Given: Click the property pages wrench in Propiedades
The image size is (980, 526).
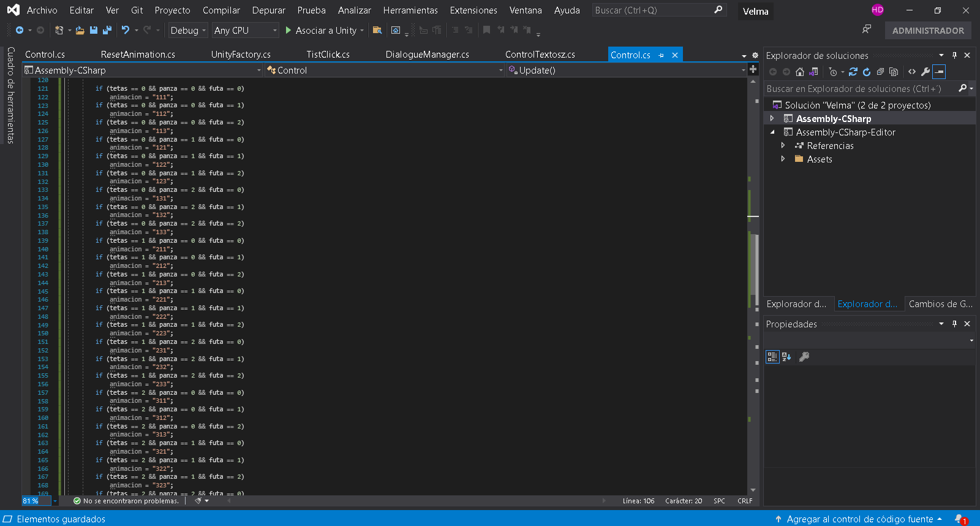Looking at the screenshot, I should (x=804, y=357).
